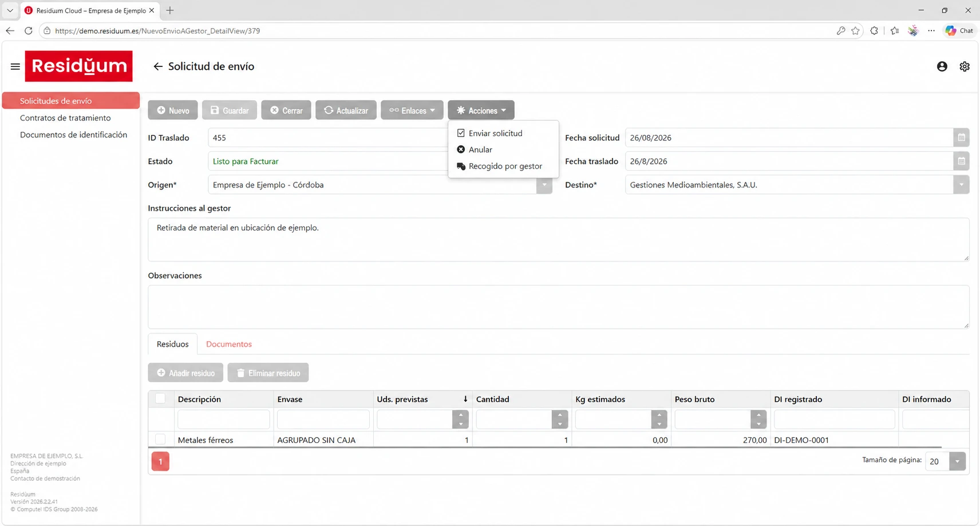Go back with the Solicitud de envío arrow

[x=158, y=66]
